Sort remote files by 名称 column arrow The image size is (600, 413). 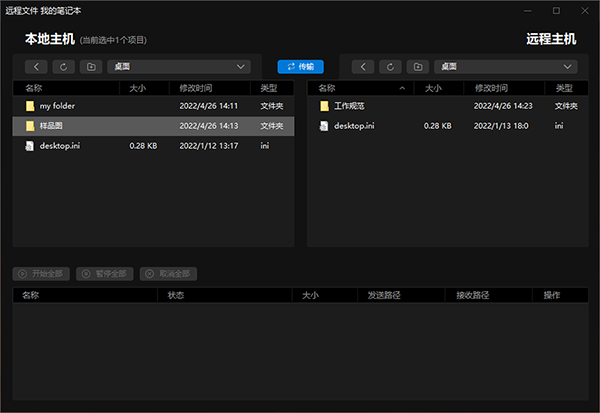402,88
